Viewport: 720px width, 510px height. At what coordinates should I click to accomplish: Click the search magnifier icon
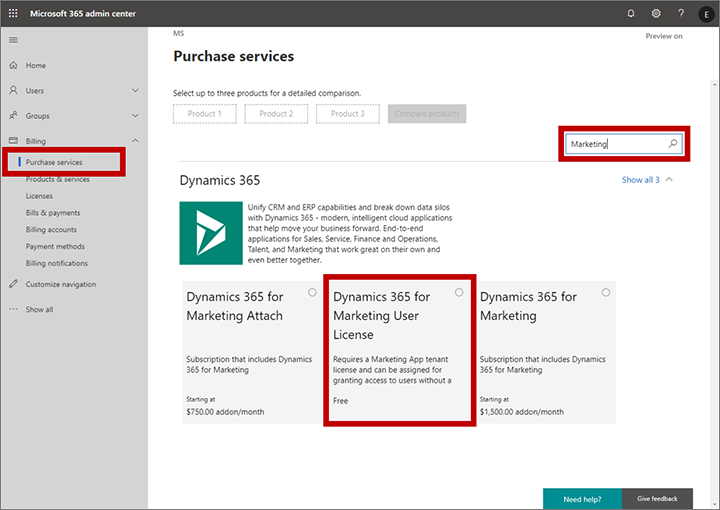(673, 144)
